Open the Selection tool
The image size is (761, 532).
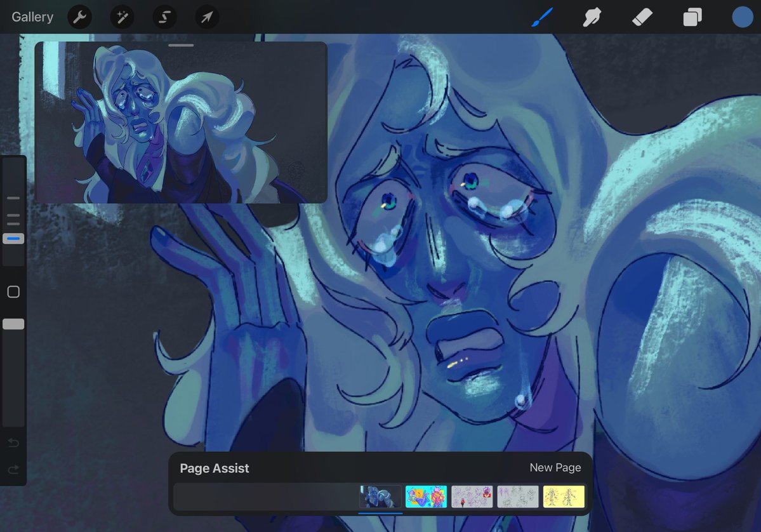[164, 18]
